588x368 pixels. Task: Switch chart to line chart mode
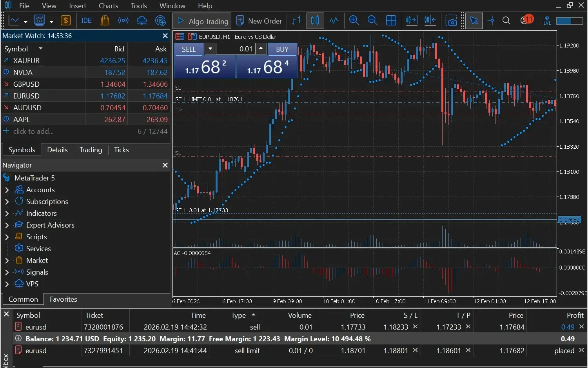(x=334, y=21)
